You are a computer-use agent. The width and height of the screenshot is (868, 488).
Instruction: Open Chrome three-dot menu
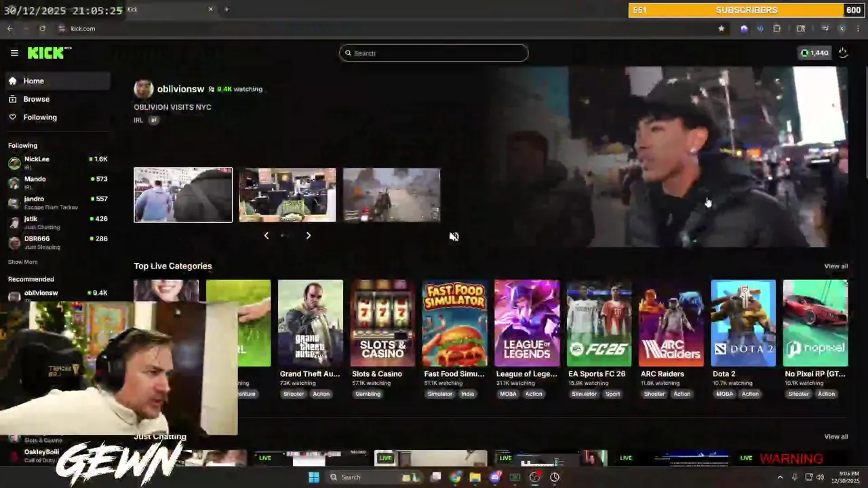click(x=858, y=28)
